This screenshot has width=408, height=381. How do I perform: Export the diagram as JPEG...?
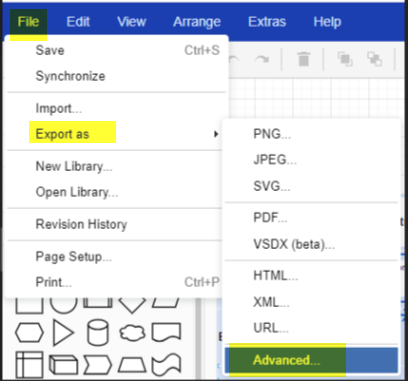point(311,160)
